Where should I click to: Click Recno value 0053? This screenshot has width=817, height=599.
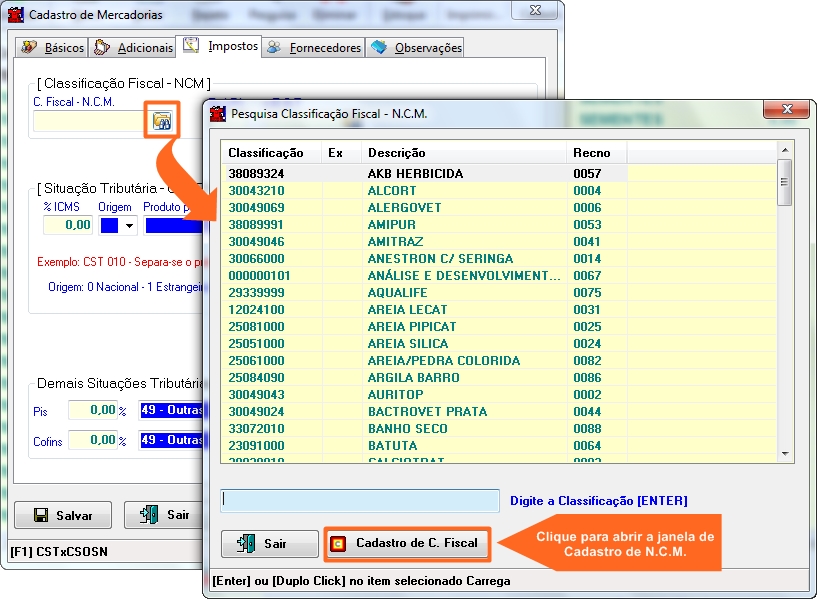587,224
